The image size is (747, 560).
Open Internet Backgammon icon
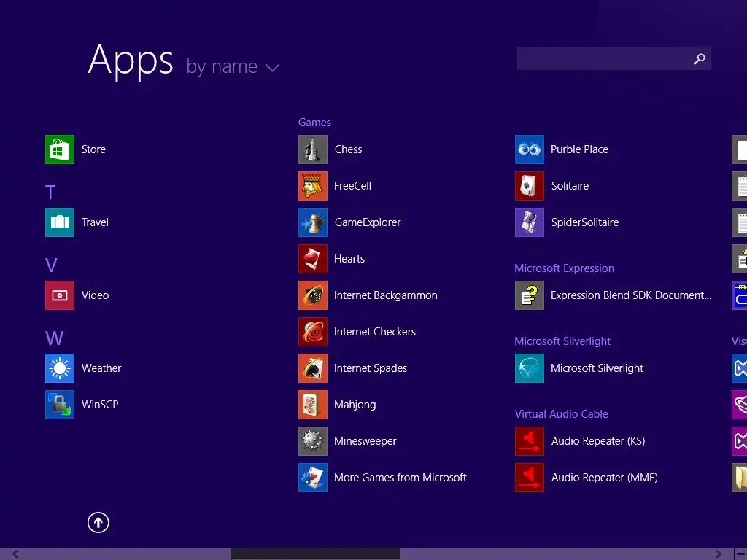click(x=313, y=295)
